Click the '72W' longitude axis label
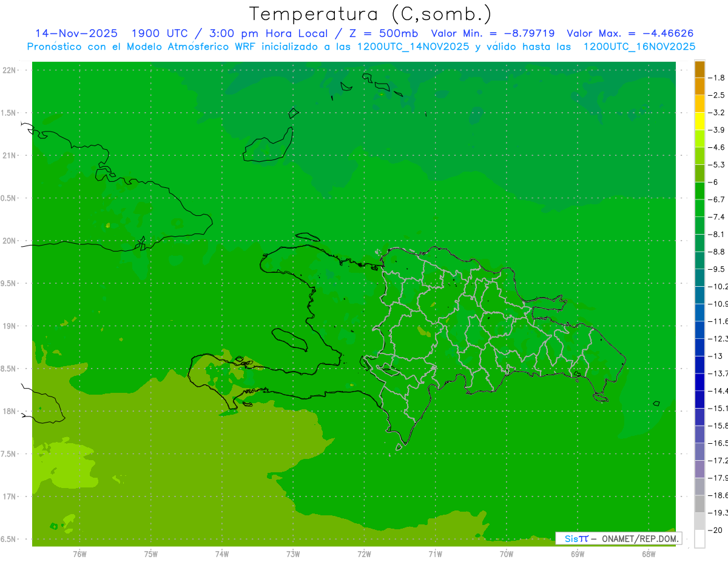Image resolution: width=728 pixels, height=562 pixels. 364,554
